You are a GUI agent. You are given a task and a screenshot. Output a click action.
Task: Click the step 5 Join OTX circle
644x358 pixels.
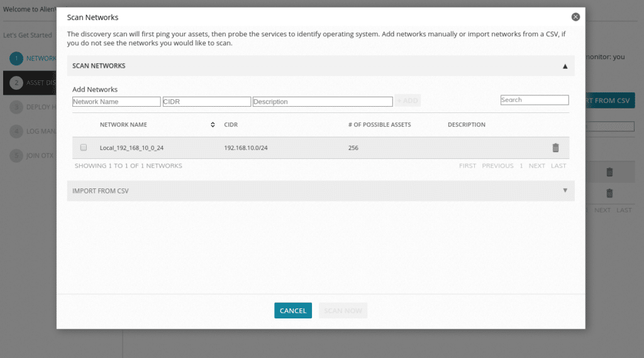tap(17, 156)
